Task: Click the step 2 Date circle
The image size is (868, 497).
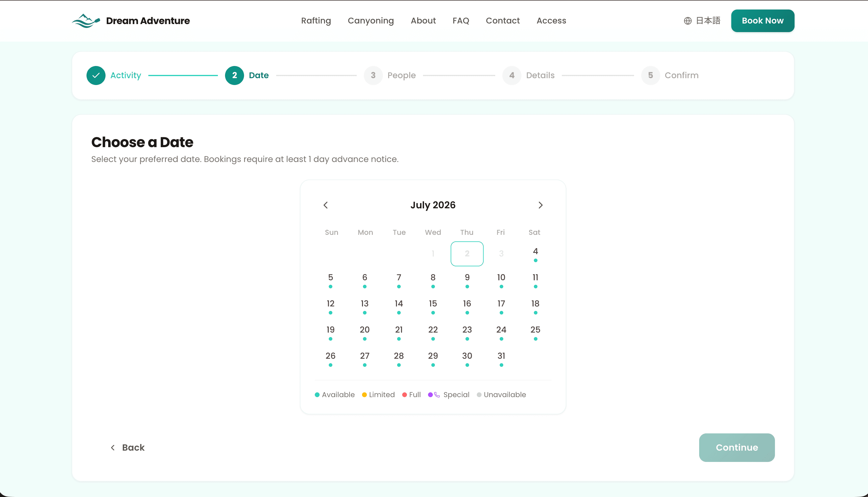Action: (x=235, y=76)
